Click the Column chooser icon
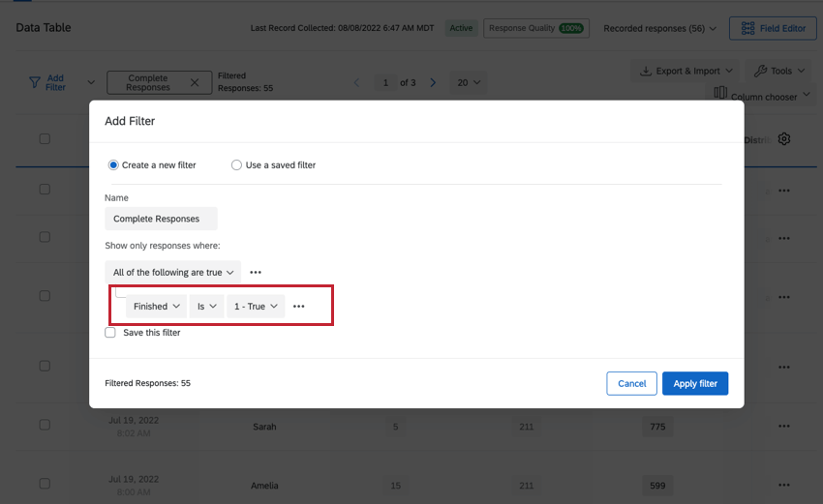The width and height of the screenshot is (823, 504). 720,93
